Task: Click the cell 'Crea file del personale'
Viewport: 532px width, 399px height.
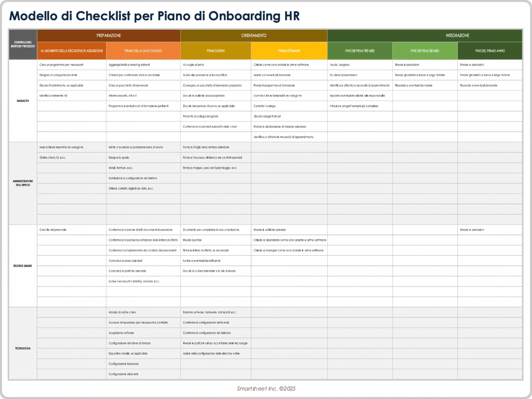Action: (x=53, y=230)
